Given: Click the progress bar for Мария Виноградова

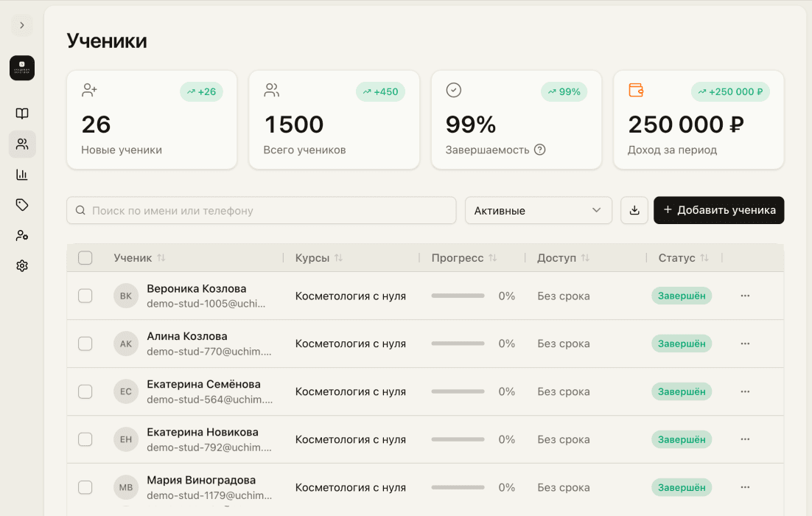Looking at the screenshot, I should [458, 487].
